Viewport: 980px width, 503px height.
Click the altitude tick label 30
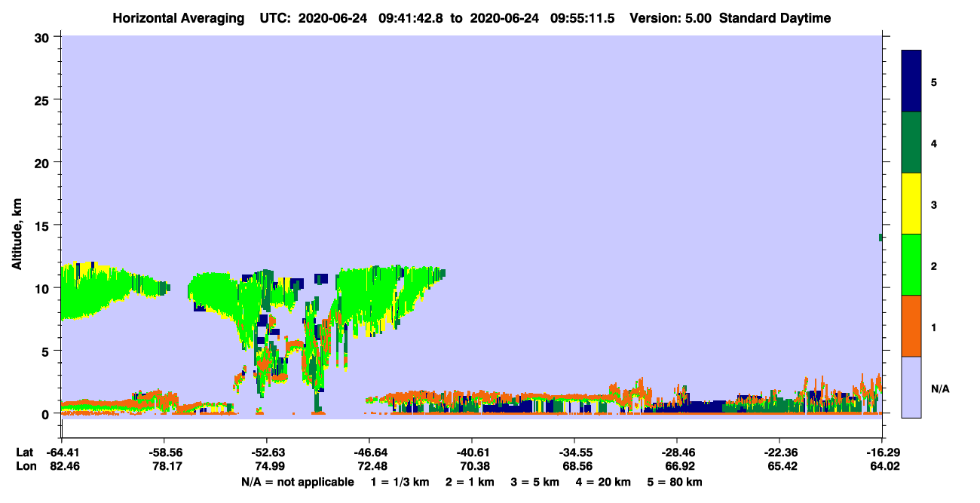43,38
